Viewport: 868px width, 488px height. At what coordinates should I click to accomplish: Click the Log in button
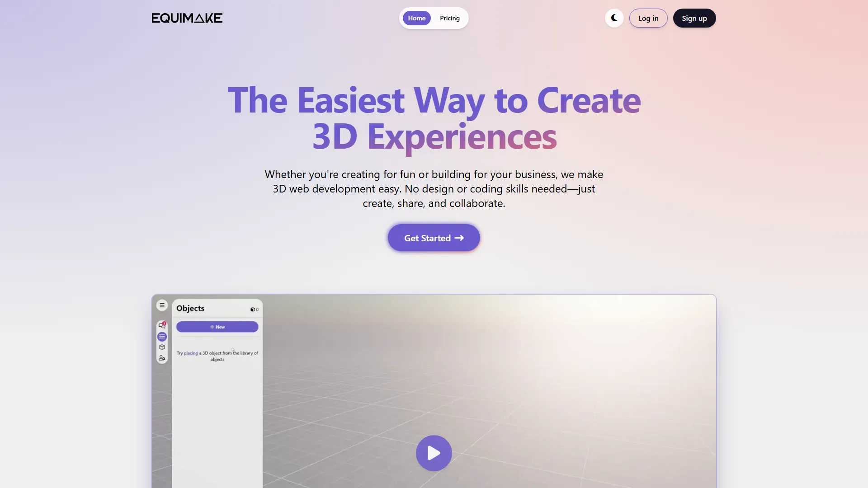648,18
